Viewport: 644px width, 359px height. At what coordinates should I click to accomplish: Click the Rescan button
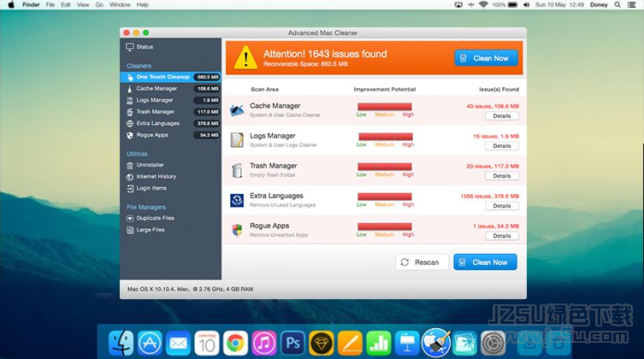tap(421, 262)
